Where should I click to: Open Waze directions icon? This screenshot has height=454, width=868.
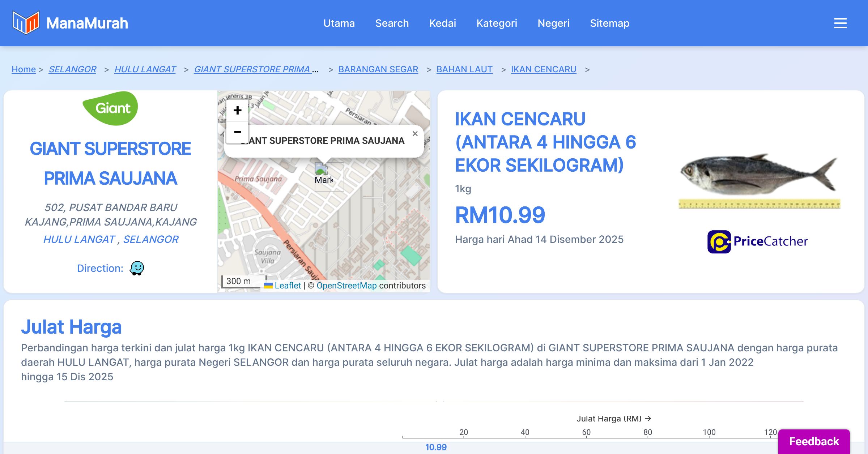pyautogui.click(x=137, y=268)
